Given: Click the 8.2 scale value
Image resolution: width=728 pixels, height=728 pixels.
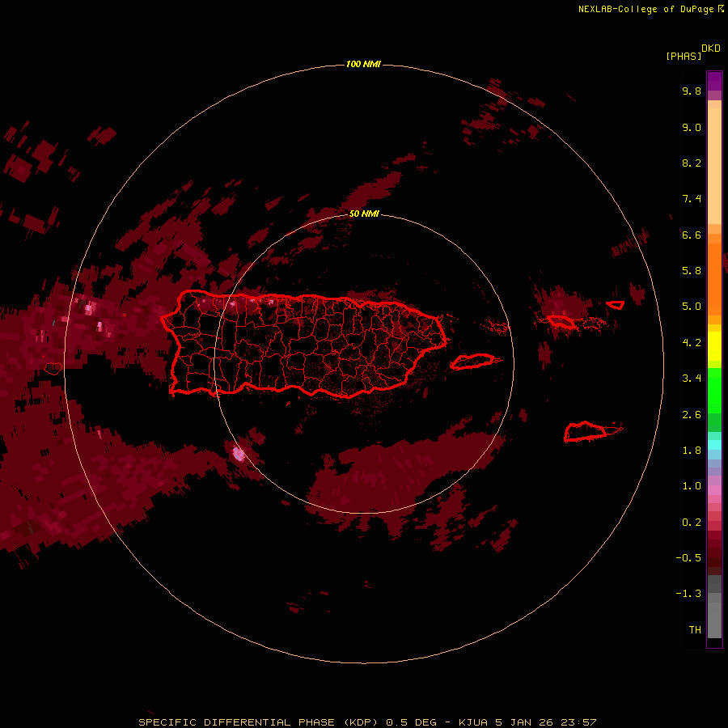Looking at the screenshot, I should 692,163.
